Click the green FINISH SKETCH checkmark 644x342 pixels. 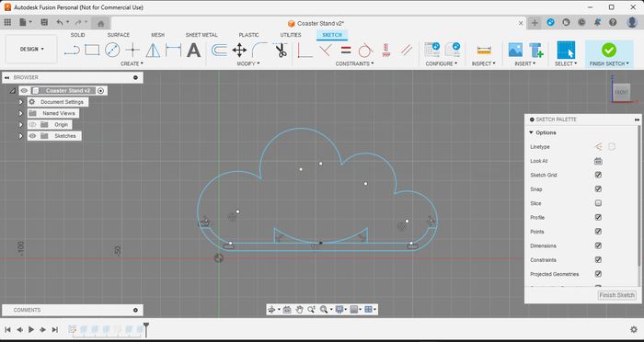click(x=609, y=50)
